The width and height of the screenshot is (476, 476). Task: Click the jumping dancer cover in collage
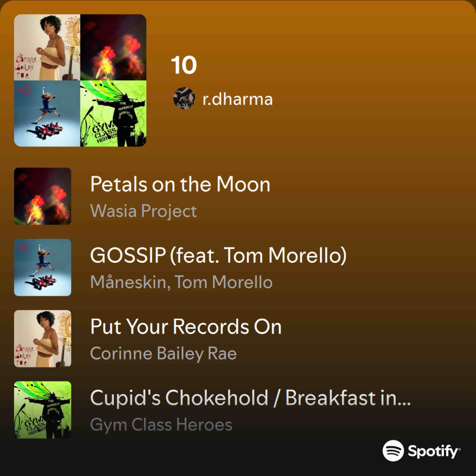(x=47, y=113)
